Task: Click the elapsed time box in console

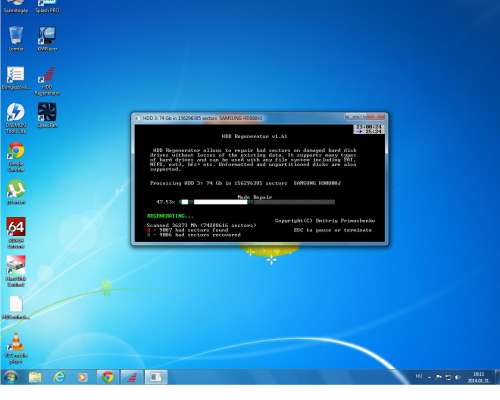Action: pos(369,129)
